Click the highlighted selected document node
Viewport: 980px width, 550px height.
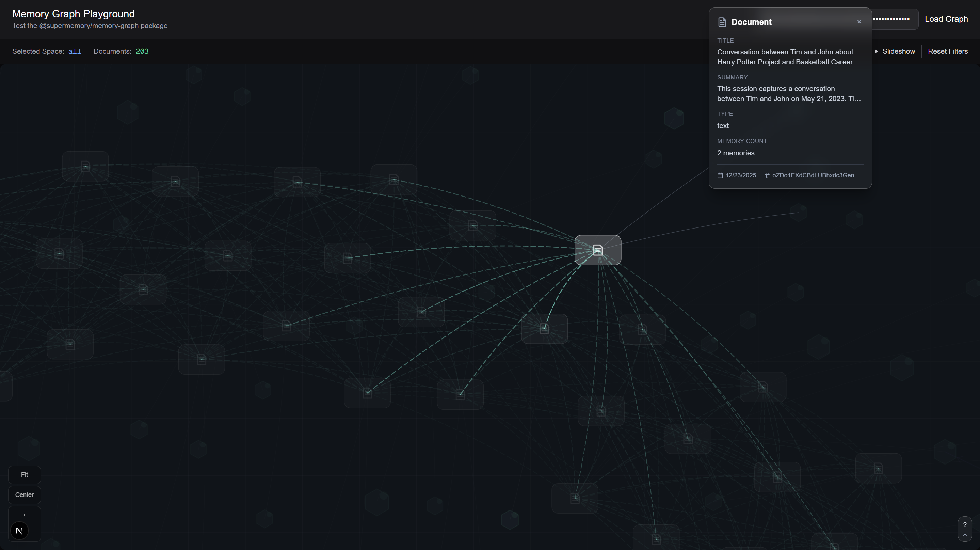[598, 250]
